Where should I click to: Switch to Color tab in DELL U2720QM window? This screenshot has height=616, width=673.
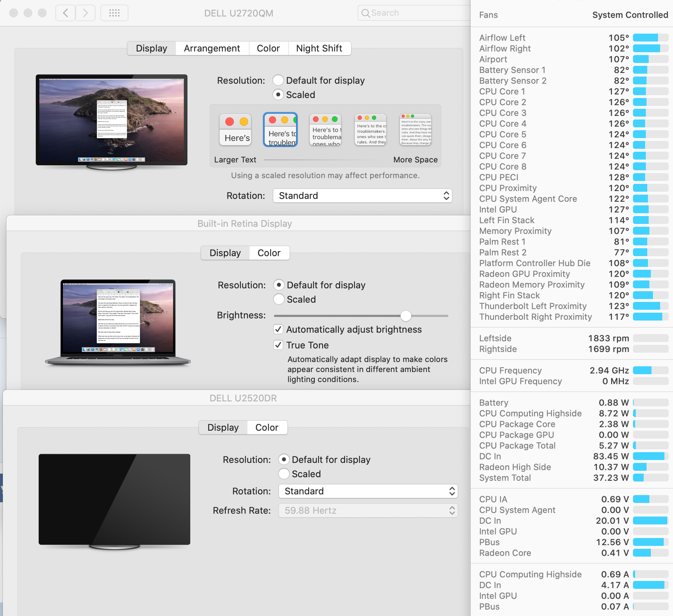coord(268,48)
